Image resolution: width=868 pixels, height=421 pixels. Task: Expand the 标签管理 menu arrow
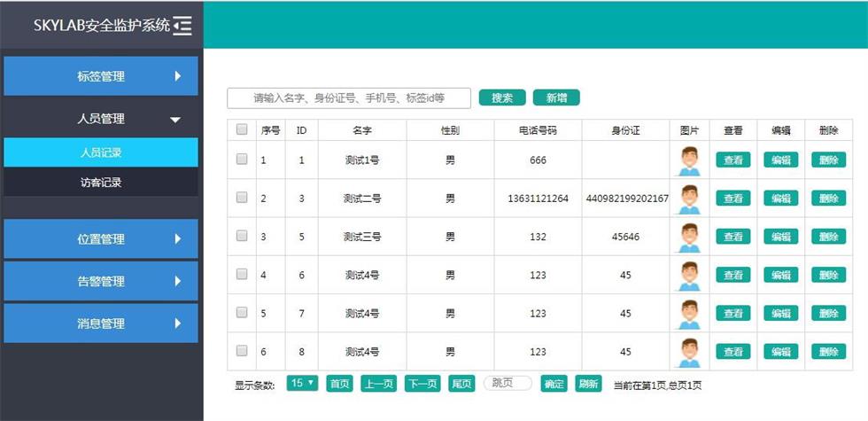pos(177,76)
